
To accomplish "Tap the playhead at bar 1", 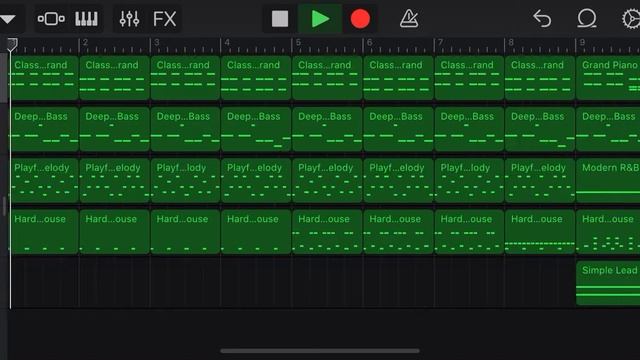I will click(x=12, y=44).
